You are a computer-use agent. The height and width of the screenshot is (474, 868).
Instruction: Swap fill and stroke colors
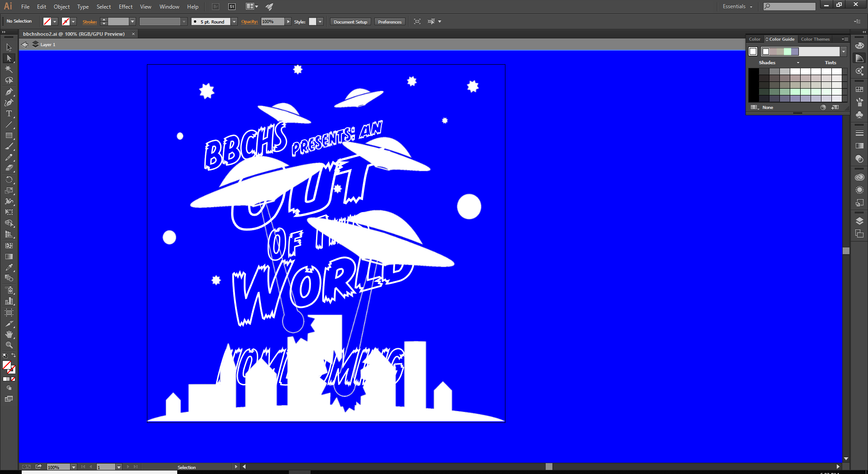click(14, 355)
